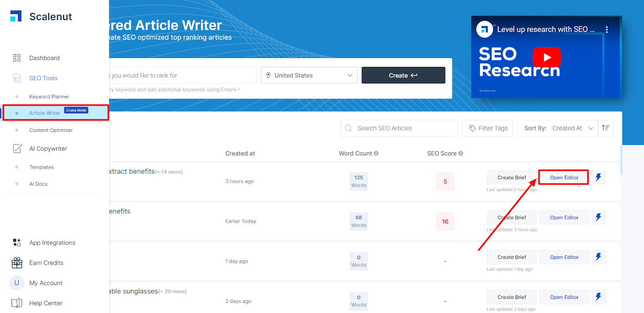
Task: Select Keyword Planner in sidebar
Action: 49,97
